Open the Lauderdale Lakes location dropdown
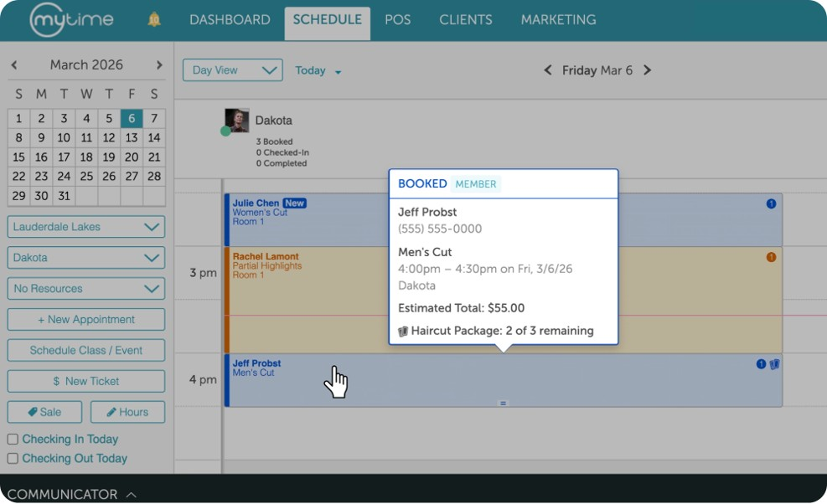Image resolution: width=827 pixels, height=504 pixels. [x=86, y=227]
